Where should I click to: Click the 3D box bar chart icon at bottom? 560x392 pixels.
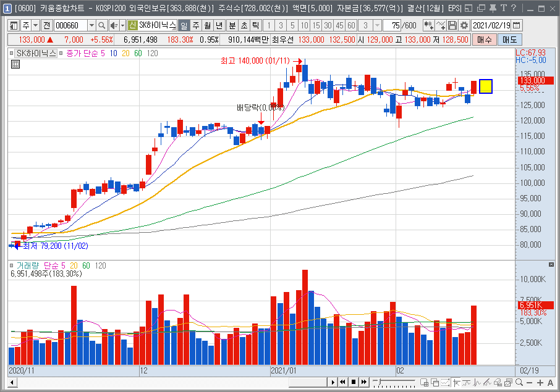tap(498, 382)
